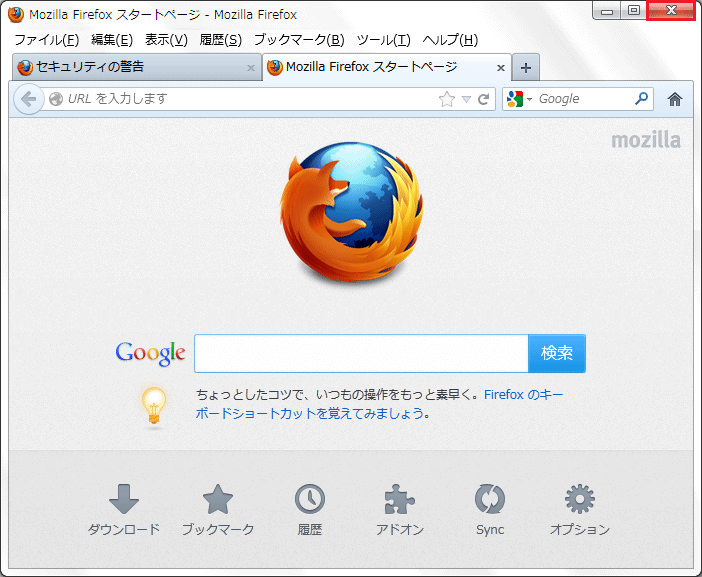
Task: Select the Mozilla Firefox スタートページ tab
Action: (387, 67)
